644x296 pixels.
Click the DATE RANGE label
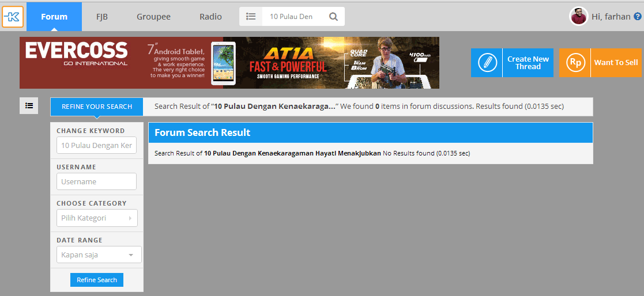pyautogui.click(x=80, y=240)
